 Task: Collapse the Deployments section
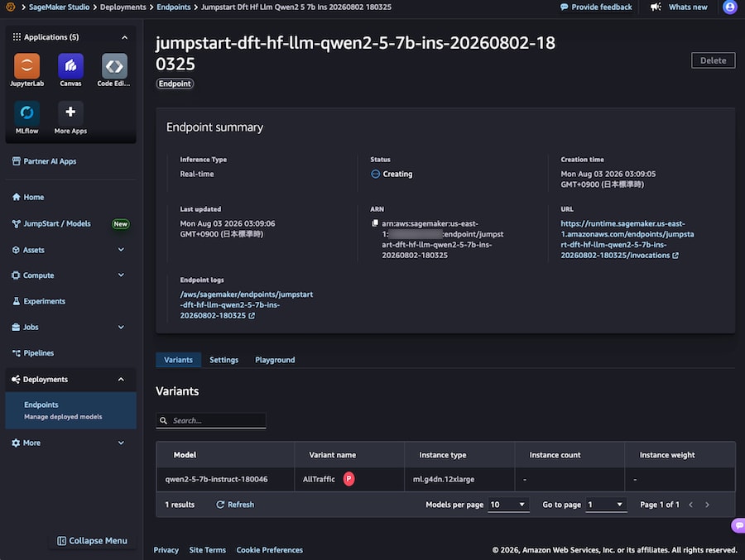(121, 379)
